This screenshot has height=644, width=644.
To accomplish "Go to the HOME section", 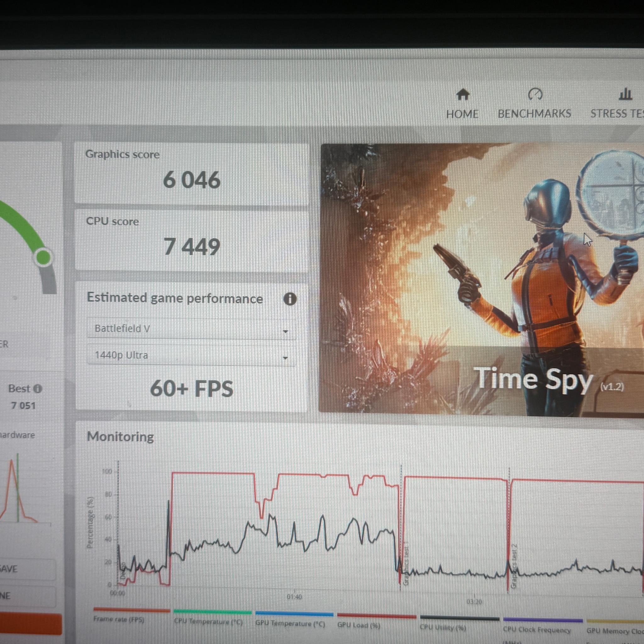I will [x=462, y=104].
